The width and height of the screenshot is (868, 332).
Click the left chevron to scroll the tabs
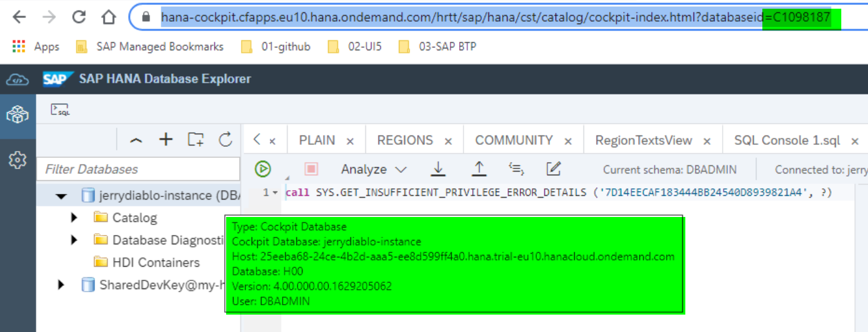click(x=257, y=140)
